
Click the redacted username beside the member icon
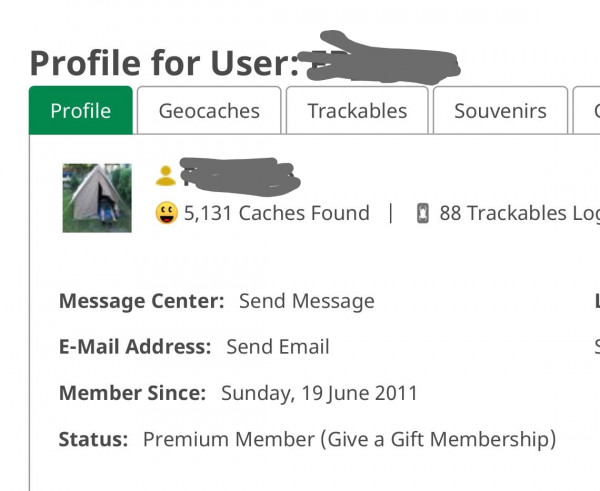(240, 176)
